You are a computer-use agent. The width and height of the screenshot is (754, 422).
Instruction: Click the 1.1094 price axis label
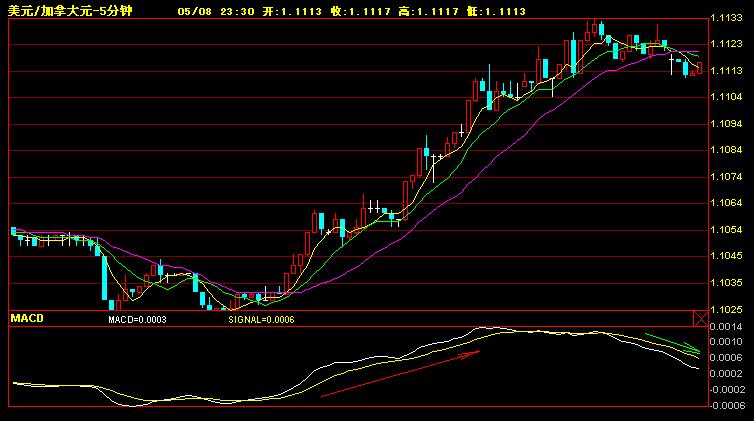click(726, 124)
